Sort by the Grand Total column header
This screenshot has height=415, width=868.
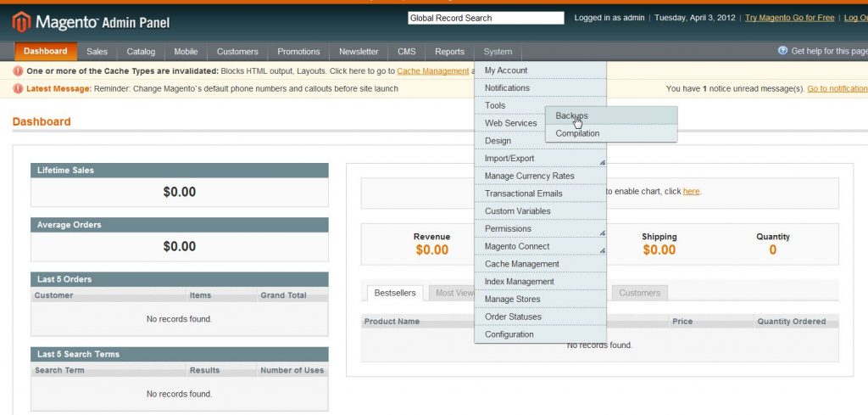pyautogui.click(x=283, y=295)
